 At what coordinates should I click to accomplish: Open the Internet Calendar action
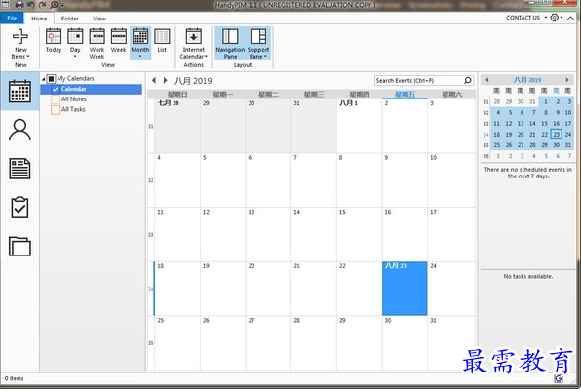click(193, 44)
